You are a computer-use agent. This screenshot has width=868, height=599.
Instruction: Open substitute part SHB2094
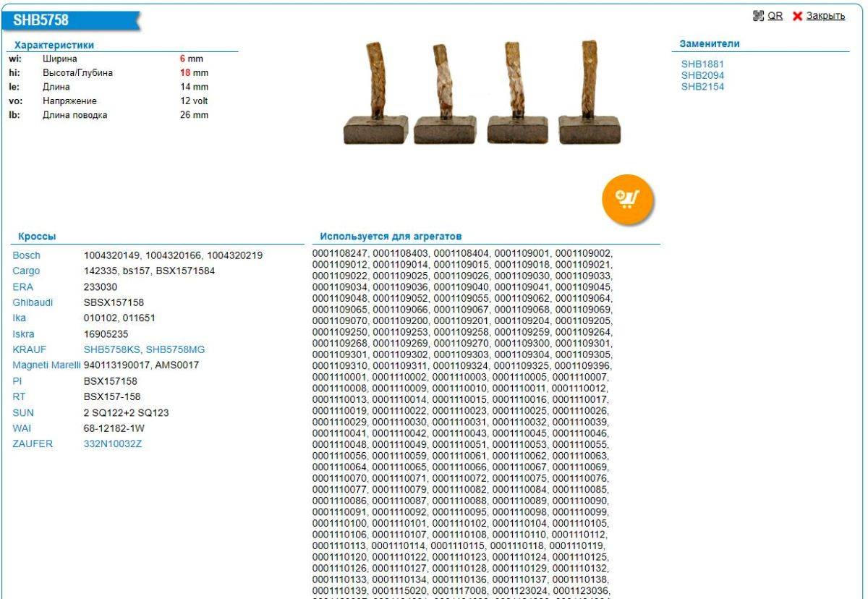point(702,75)
